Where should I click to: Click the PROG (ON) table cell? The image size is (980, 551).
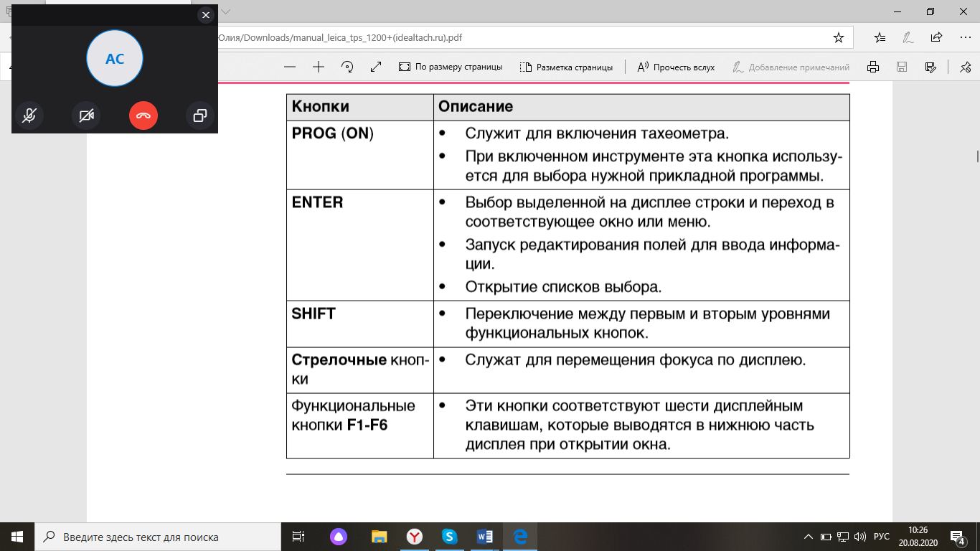[x=360, y=155]
